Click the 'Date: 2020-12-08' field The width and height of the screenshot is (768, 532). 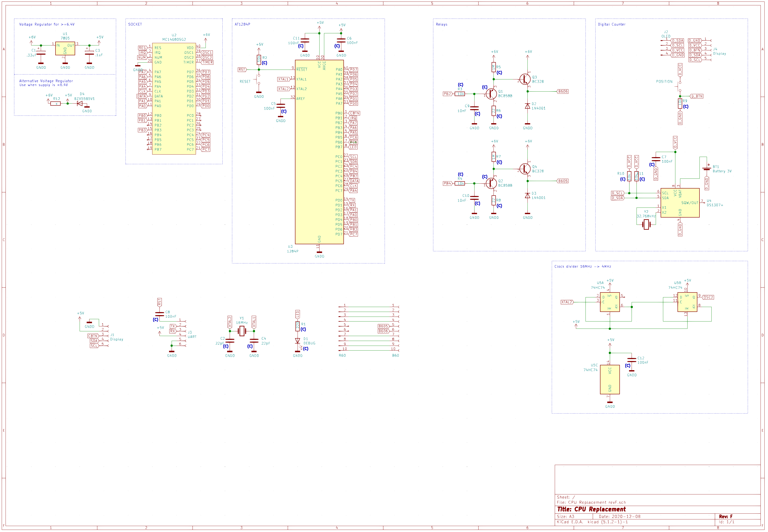pyautogui.click(x=619, y=517)
